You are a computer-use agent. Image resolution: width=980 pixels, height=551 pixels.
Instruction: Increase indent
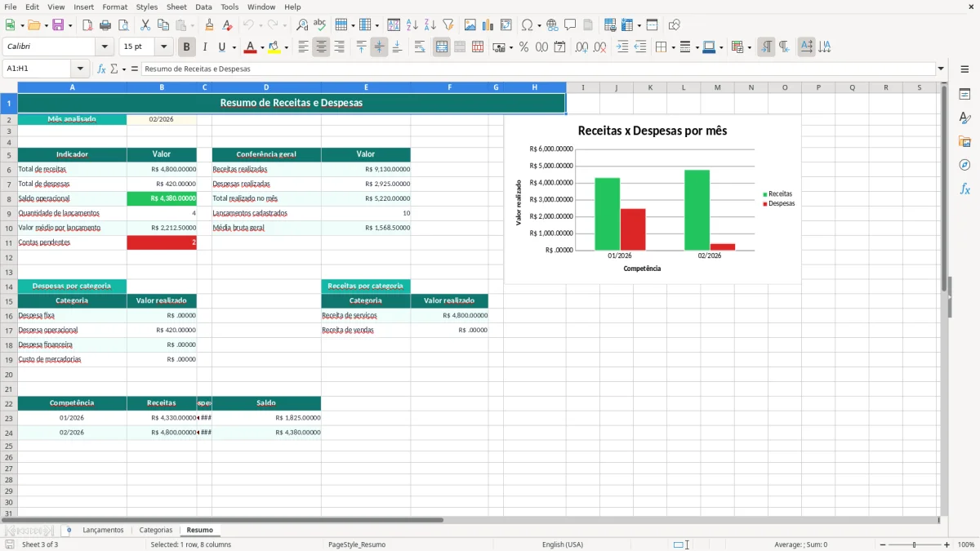coord(622,47)
